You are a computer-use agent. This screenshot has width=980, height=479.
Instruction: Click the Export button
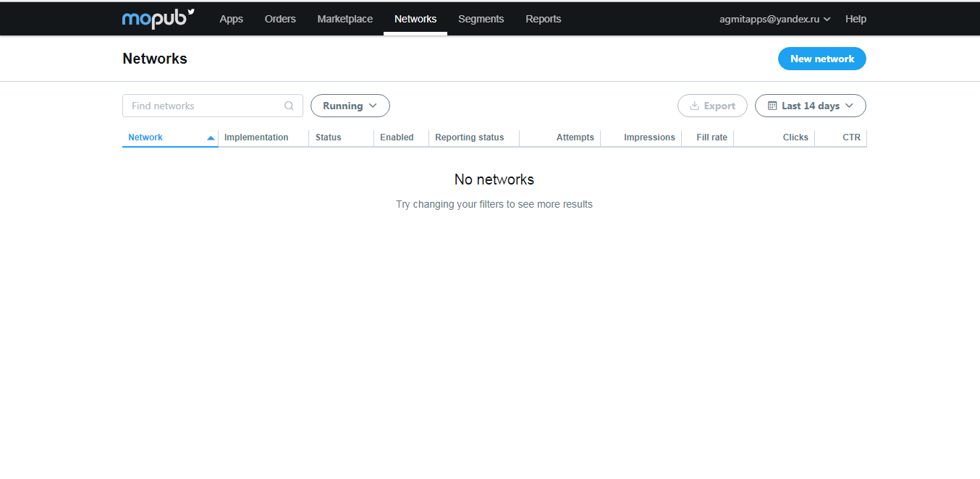click(712, 106)
